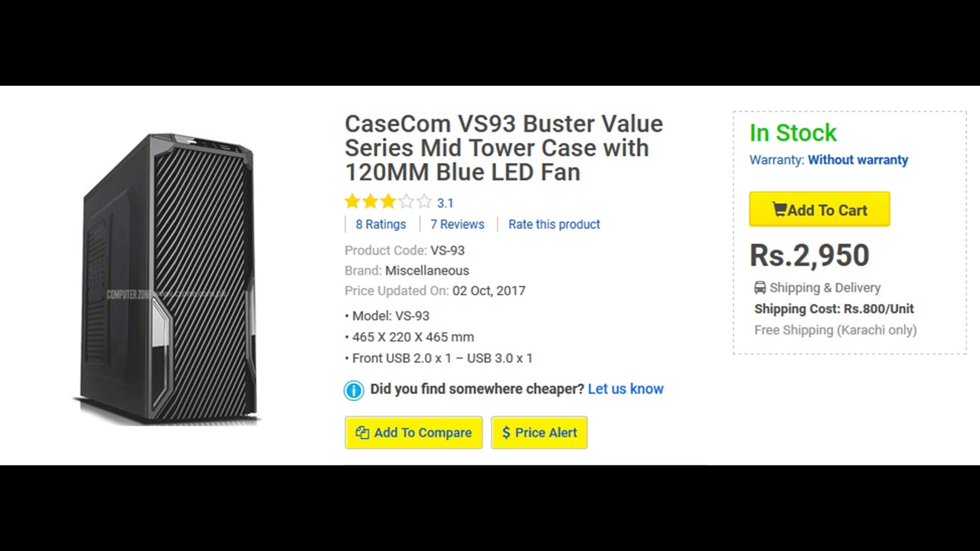This screenshot has height=551, width=980.
Task: Click the shopping cart icon
Action: point(779,210)
